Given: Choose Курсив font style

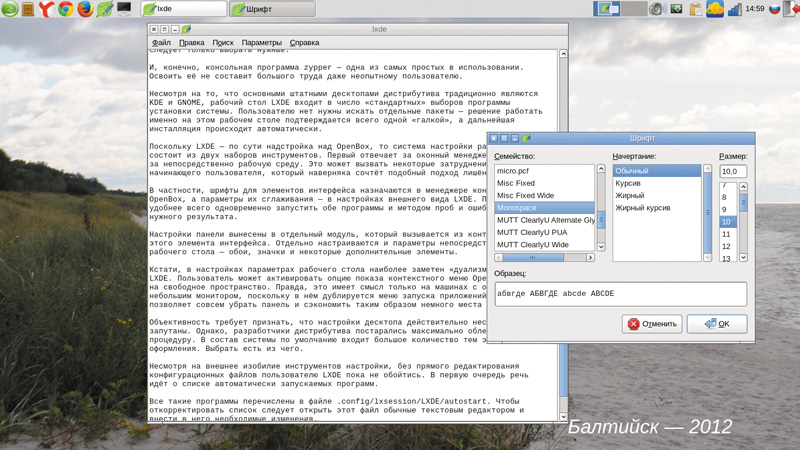Looking at the screenshot, I should (x=657, y=183).
